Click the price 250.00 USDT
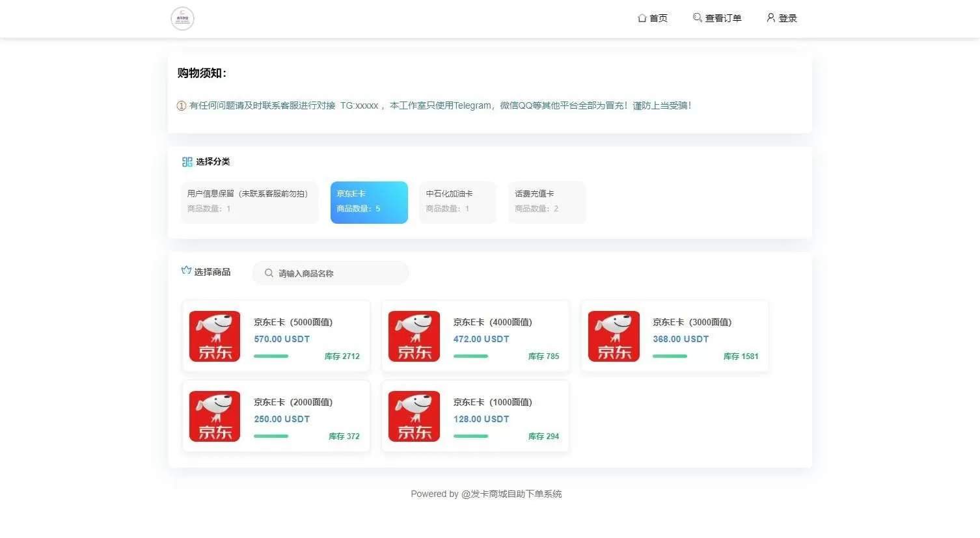Screen dimensions: 980x538 pyautogui.click(x=282, y=419)
